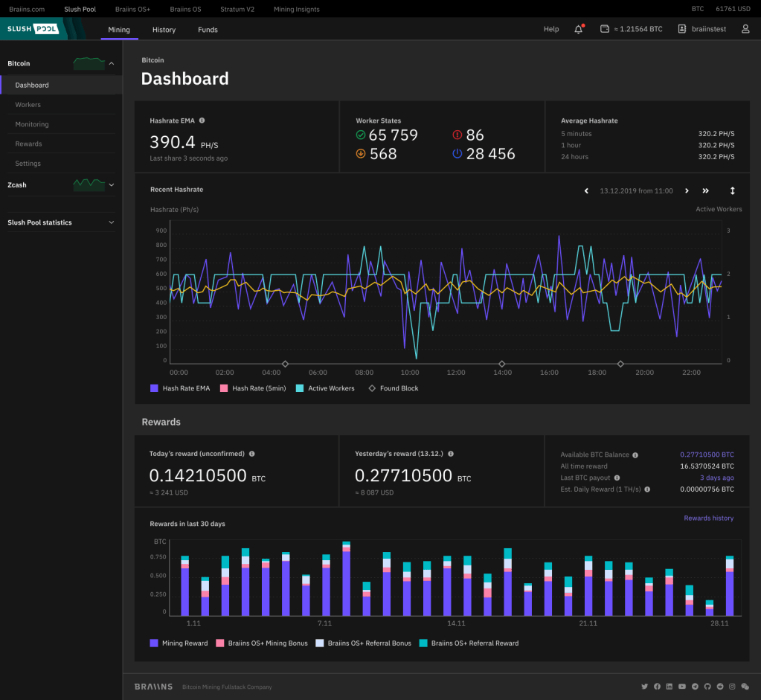Image resolution: width=761 pixels, height=700 pixels.
Task: Open the Instagram footer icon
Action: point(732,687)
